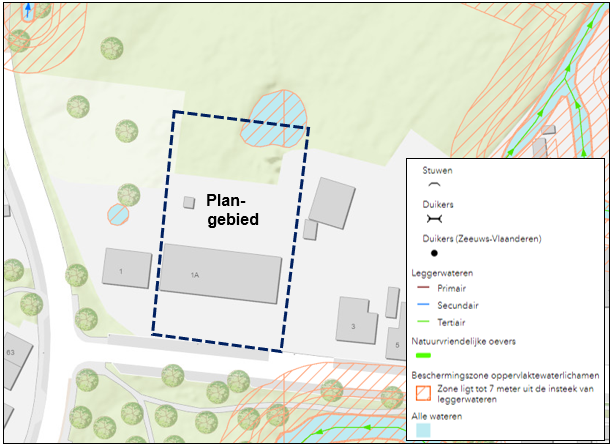The width and height of the screenshot is (613, 447).
Task: Click the hatched pond on the Plangebied boundary
Action: [x=273, y=119]
